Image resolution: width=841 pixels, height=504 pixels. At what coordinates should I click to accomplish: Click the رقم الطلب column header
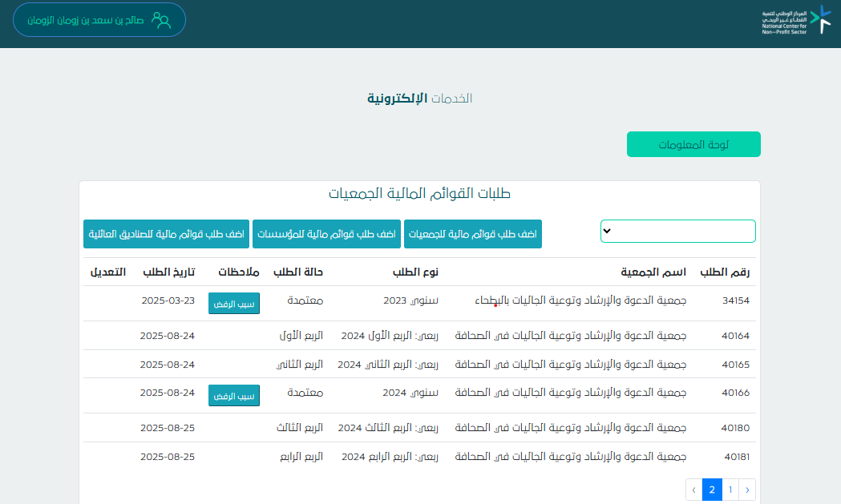coord(725,272)
